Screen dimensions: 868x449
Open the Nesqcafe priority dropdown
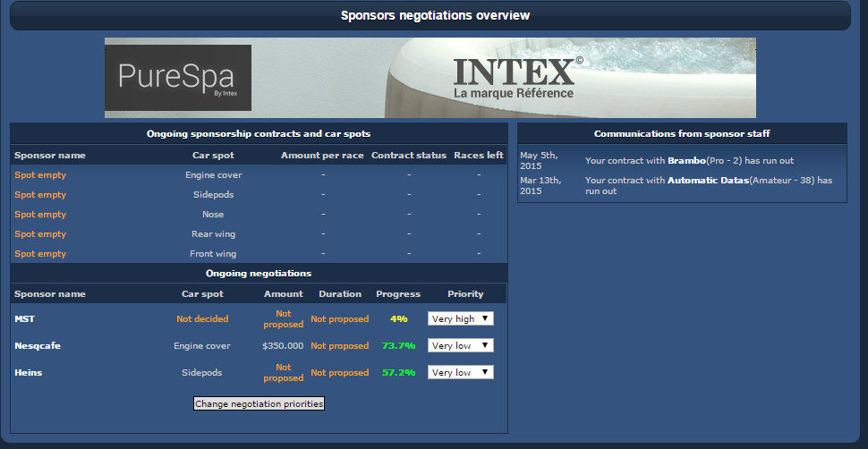click(x=460, y=345)
